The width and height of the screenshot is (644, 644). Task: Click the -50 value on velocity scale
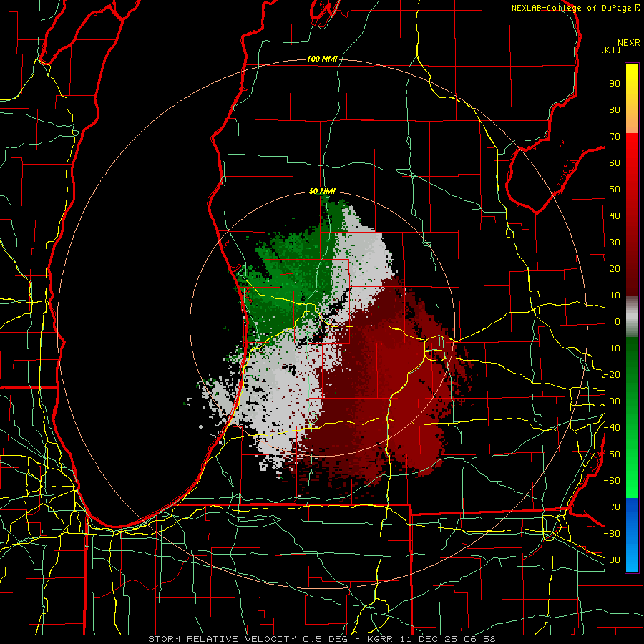pos(612,454)
